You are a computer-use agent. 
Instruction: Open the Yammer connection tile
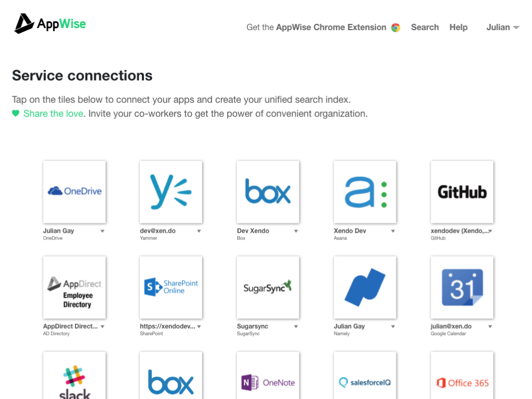click(x=171, y=192)
